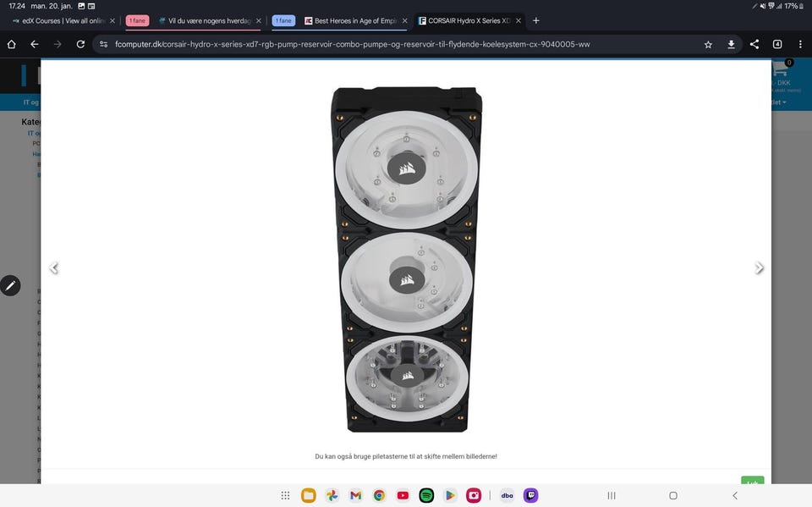Expand the red '1 fane' tab group
The height and width of the screenshot is (507, 812).
click(137, 20)
